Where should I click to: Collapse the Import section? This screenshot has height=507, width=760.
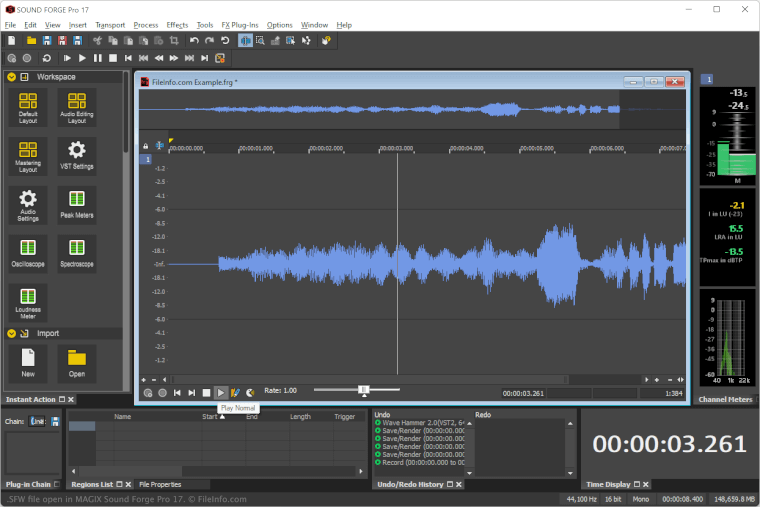pyautogui.click(x=12, y=333)
